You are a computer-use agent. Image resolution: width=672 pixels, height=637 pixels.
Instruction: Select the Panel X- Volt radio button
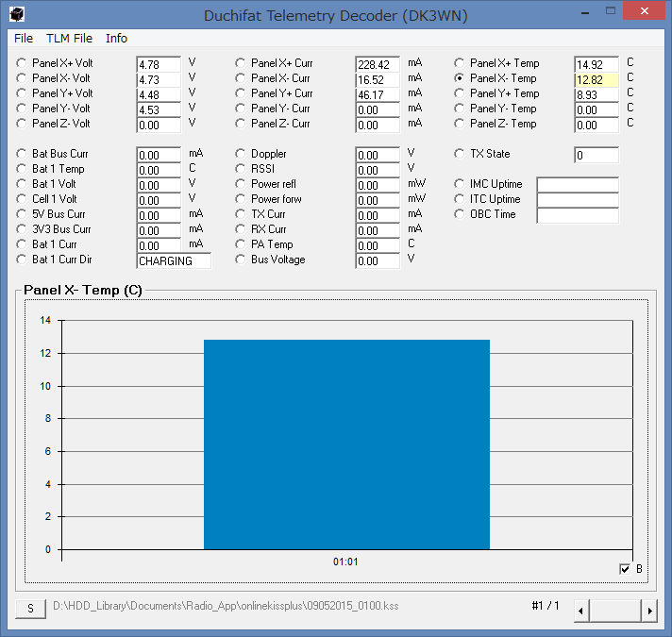[x=21, y=78]
